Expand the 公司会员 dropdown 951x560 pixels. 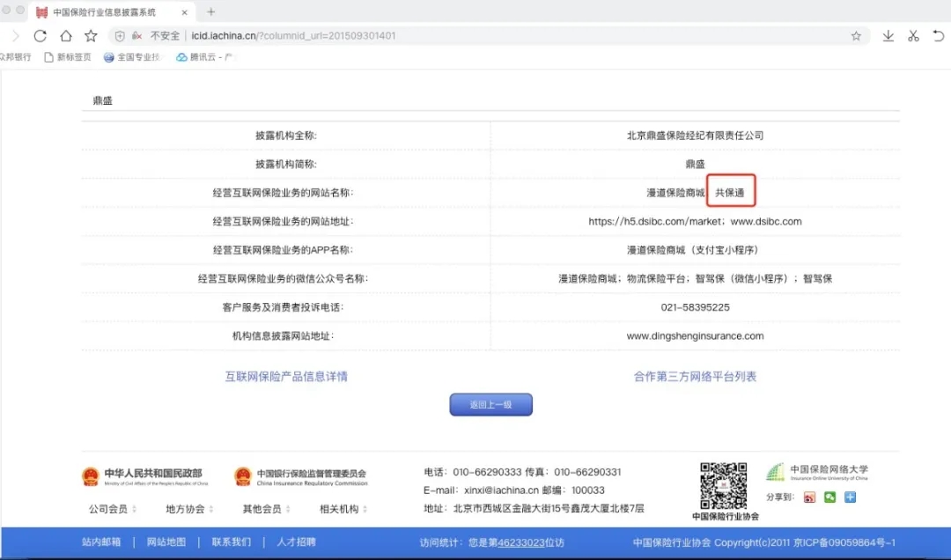tap(112, 509)
